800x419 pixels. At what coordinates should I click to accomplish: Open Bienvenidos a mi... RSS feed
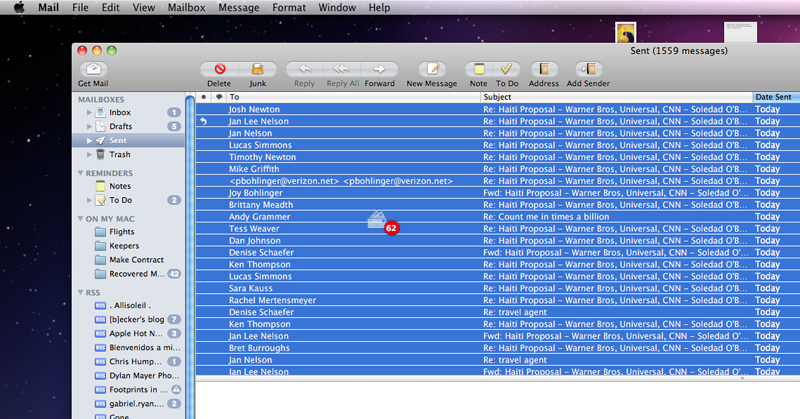[145, 348]
